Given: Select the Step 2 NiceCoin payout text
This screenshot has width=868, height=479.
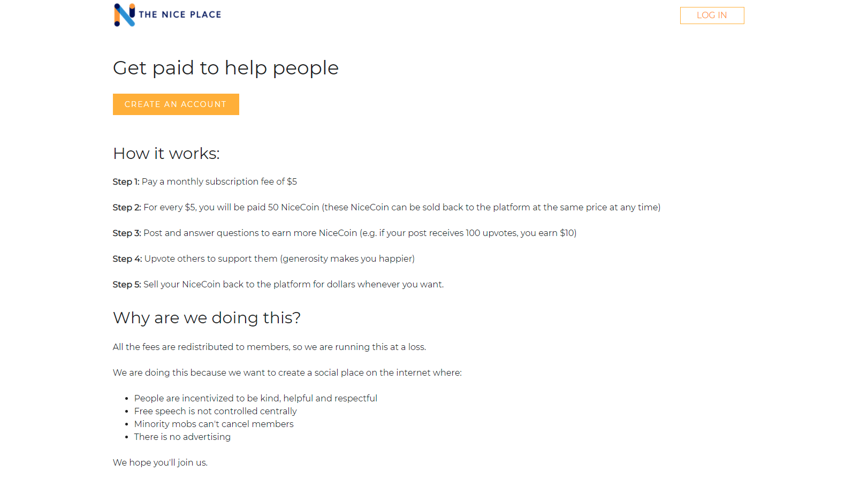Looking at the screenshot, I should pyautogui.click(x=386, y=207).
